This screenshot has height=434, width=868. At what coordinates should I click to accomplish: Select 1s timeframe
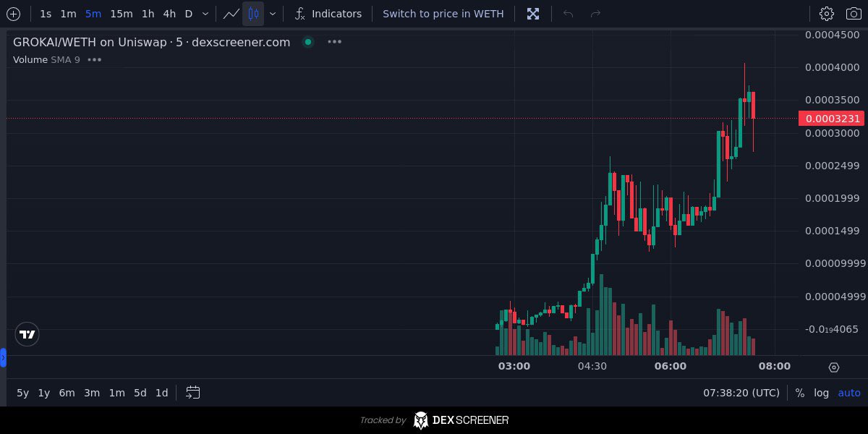pos(46,14)
